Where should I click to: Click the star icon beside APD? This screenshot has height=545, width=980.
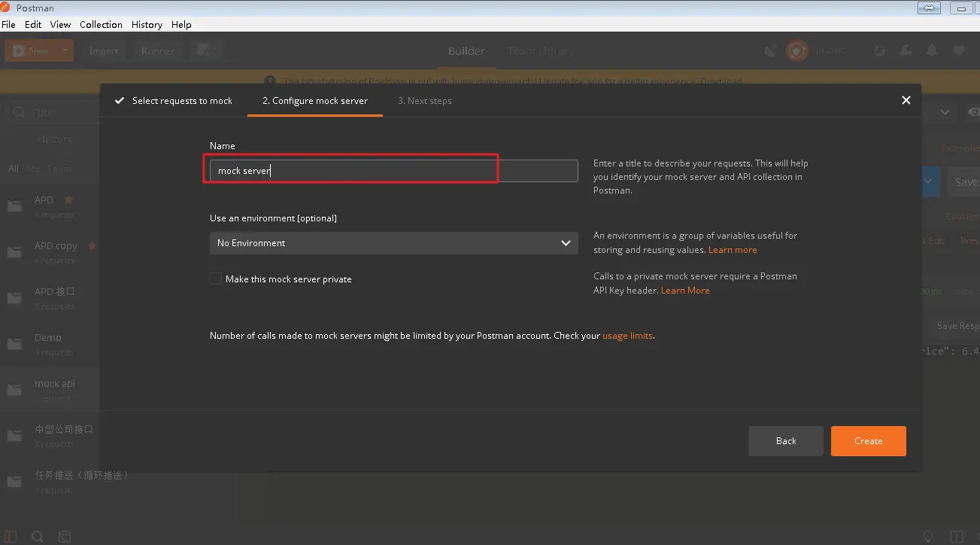(x=68, y=199)
